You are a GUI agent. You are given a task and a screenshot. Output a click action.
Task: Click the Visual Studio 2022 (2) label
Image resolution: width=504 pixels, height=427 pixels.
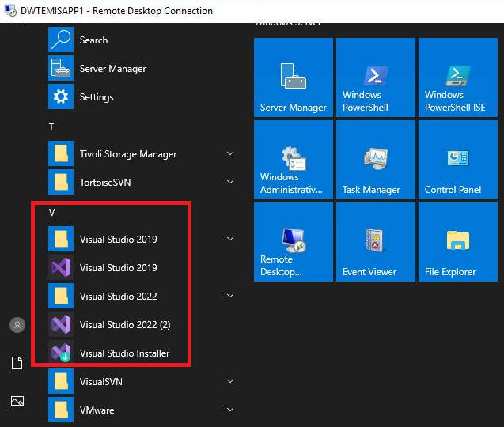(x=125, y=325)
